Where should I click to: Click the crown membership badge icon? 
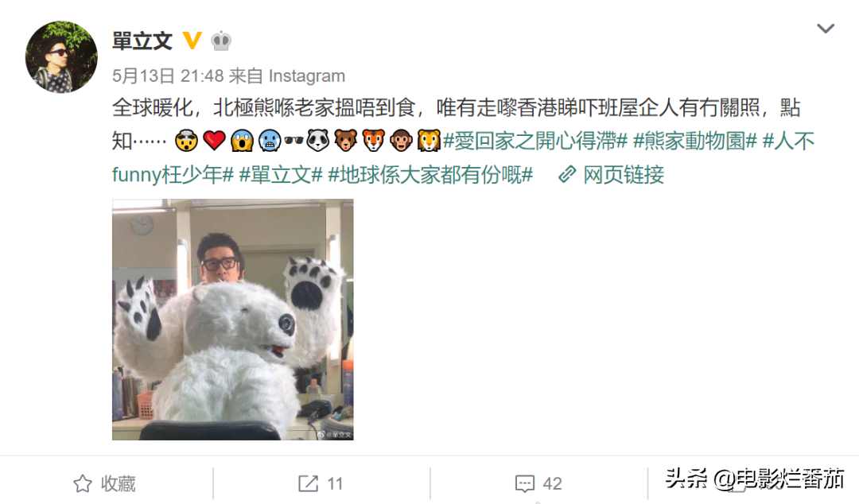pyautogui.click(x=221, y=41)
